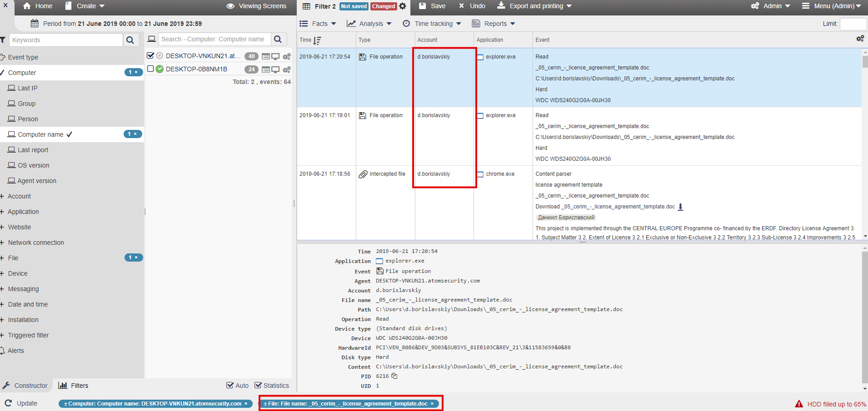Viewport: 868px width, 411px height.
Task: Open the Menu (Admin) menu
Action: [x=831, y=6]
